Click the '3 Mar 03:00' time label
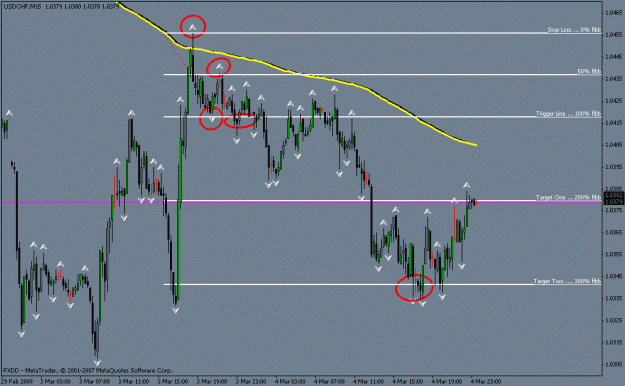Viewport: 625px width, 386px height. pyautogui.click(x=55, y=382)
